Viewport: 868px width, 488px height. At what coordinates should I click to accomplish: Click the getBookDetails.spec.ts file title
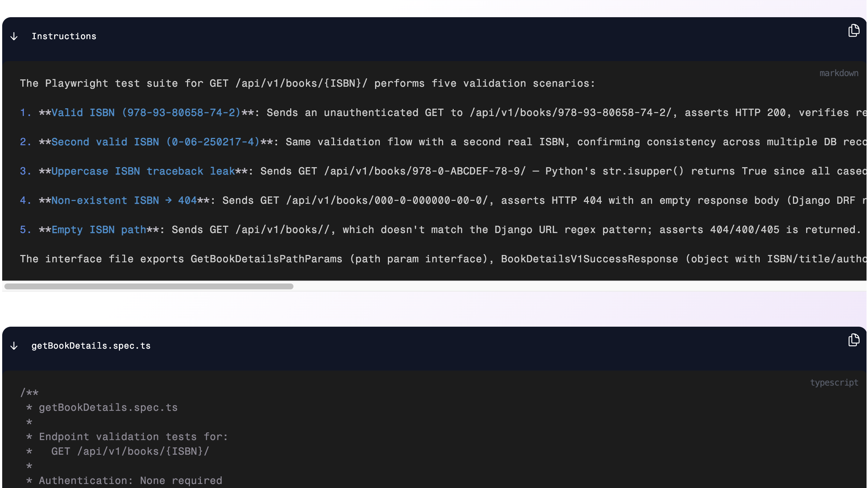coord(91,346)
